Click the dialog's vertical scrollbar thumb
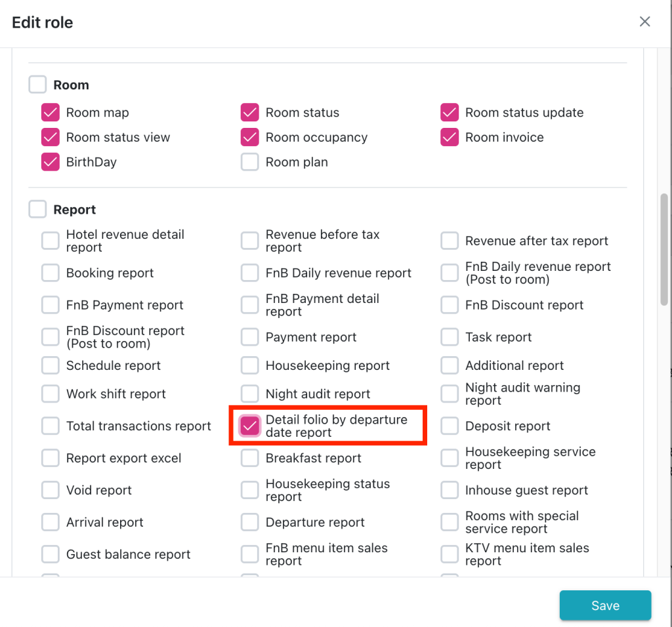 (663, 249)
